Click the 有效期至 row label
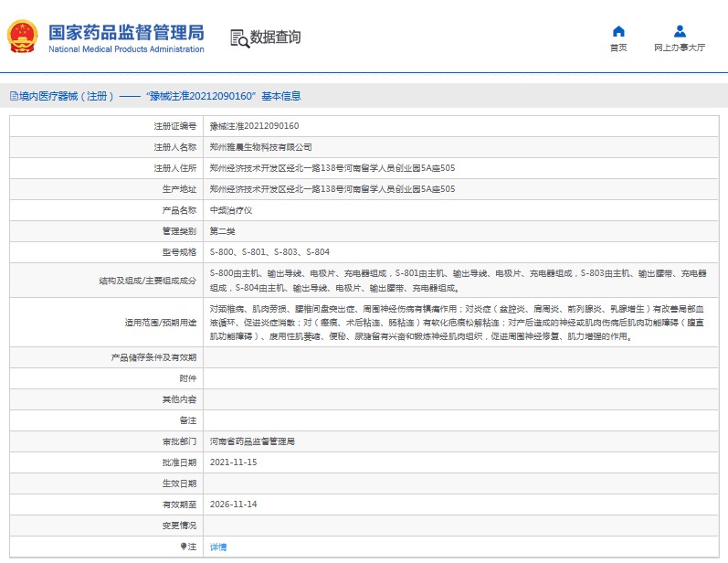This screenshot has width=728, height=563. click(179, 504)
